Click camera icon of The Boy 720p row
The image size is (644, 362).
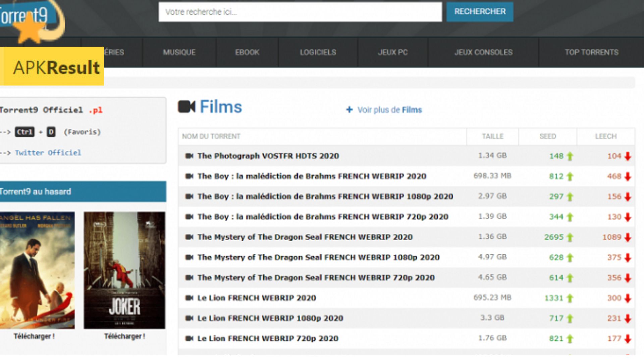pyautogui.click(x=189, y=217)
